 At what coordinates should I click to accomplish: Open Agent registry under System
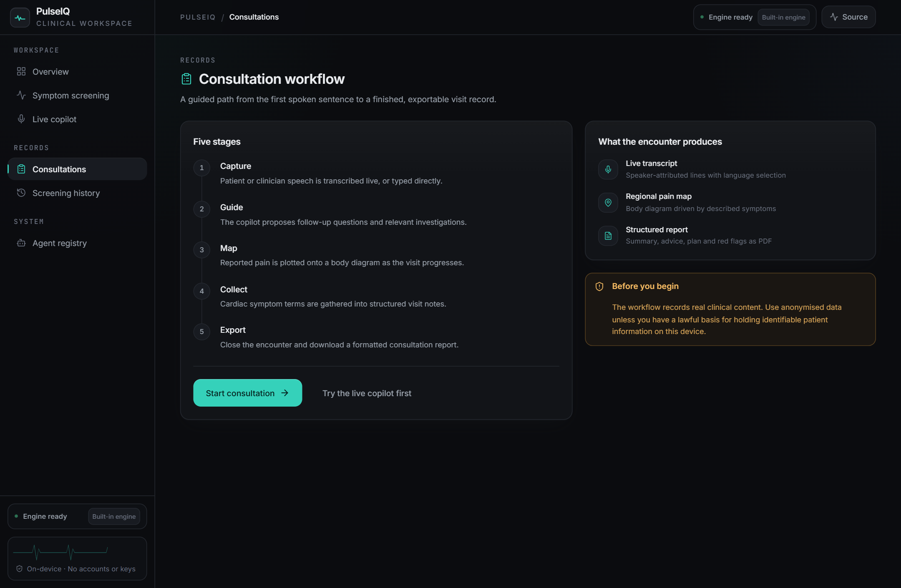coord(77,243)
